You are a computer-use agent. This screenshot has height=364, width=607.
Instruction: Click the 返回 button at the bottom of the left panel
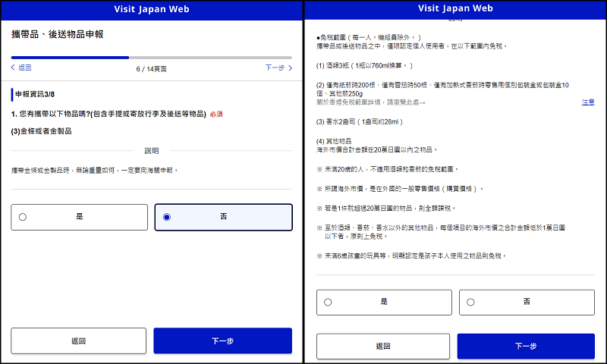[x=79, y=340]
